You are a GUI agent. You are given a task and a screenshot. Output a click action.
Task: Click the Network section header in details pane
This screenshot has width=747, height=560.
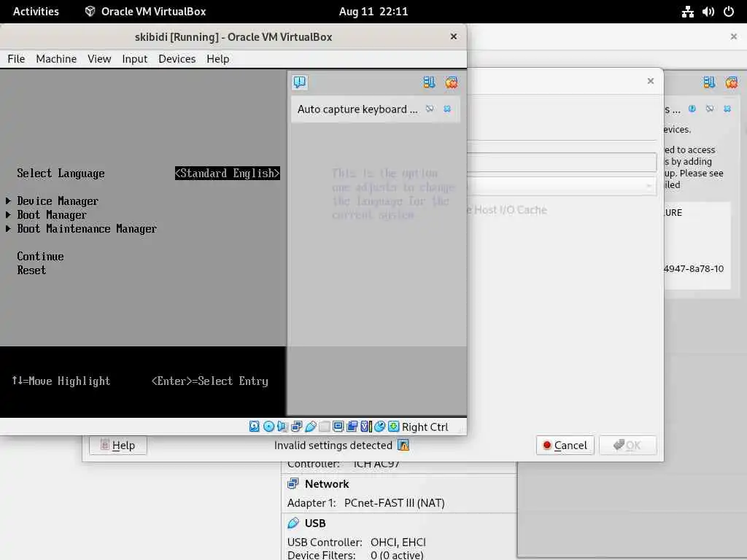(327, 484)
